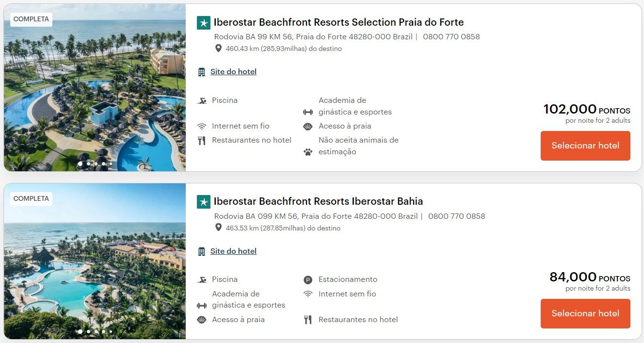Click the swimmer icon beside Piscina in first card
The height and width of the screenshot is (343, 644).
point(202,101)
